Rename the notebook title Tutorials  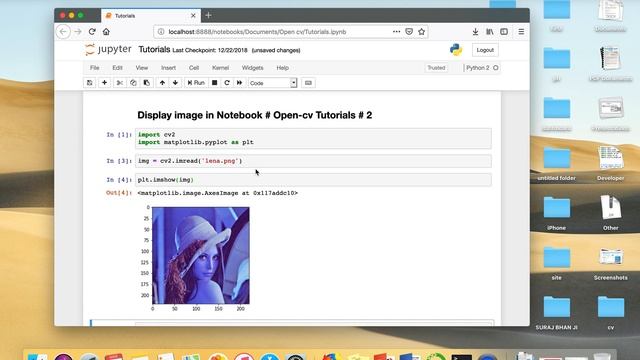(x=154, y=50)
